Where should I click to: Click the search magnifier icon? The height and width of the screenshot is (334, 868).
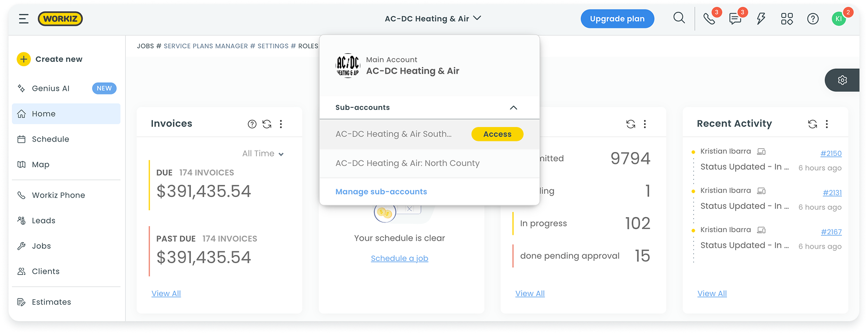point(679,18)
